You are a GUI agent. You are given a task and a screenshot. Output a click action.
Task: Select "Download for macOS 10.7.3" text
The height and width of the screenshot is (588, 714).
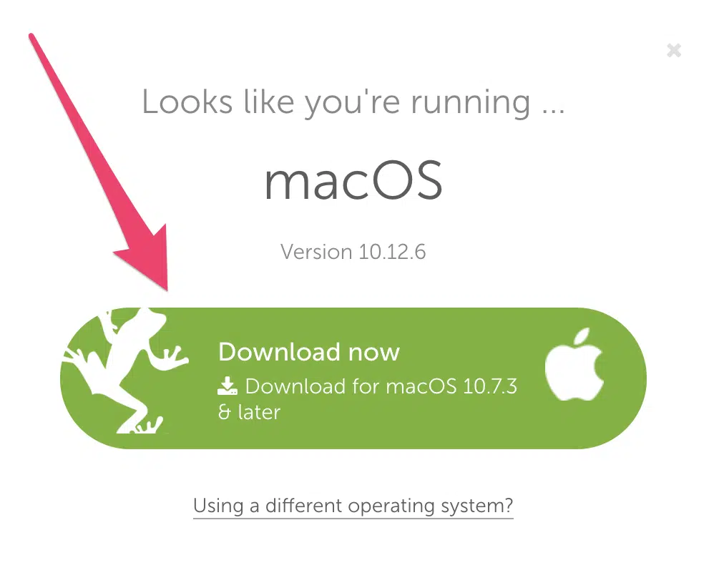368,386
